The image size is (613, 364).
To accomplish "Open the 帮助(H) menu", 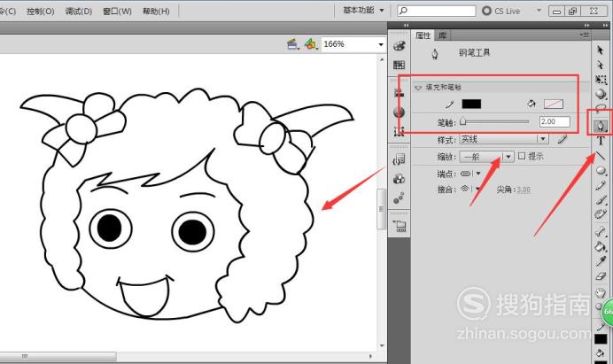I will tap(156, 12).
